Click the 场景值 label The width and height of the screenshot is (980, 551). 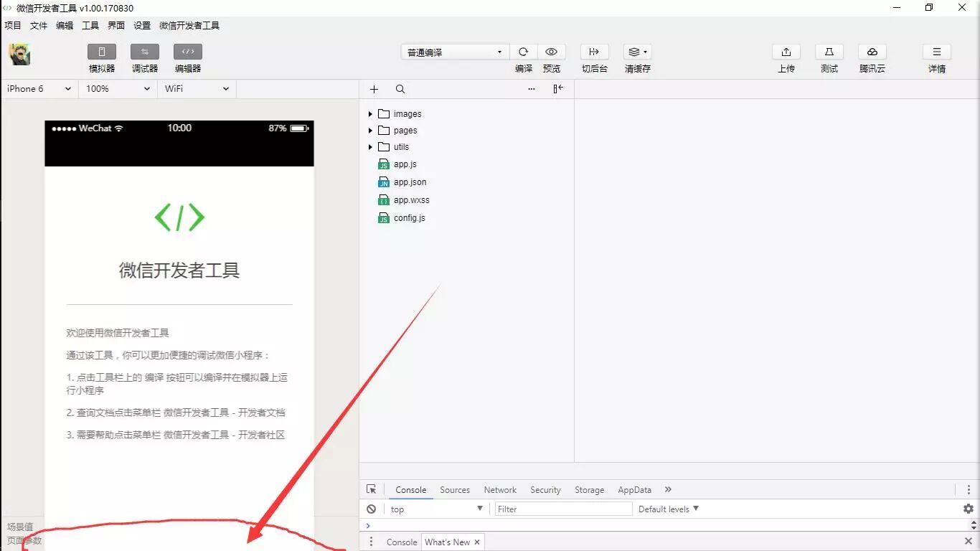(20, 527)
